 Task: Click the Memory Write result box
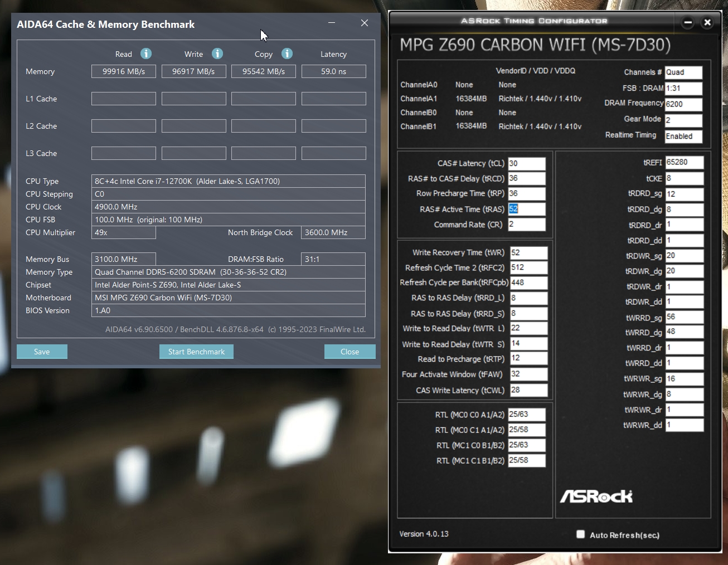click(x=193, y=71)
